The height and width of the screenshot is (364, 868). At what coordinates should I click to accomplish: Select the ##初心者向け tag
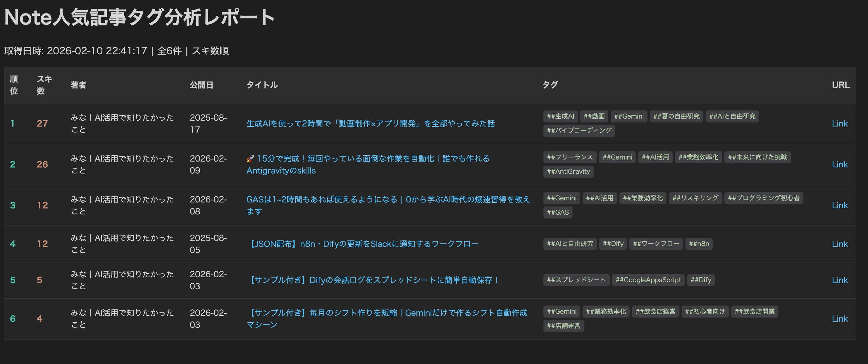click(x=705, y=311)
